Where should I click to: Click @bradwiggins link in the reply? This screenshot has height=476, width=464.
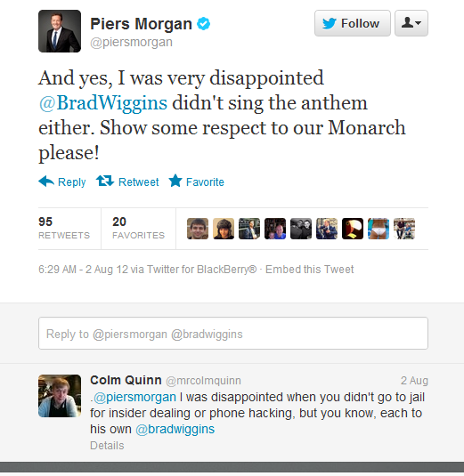[175, 429]
